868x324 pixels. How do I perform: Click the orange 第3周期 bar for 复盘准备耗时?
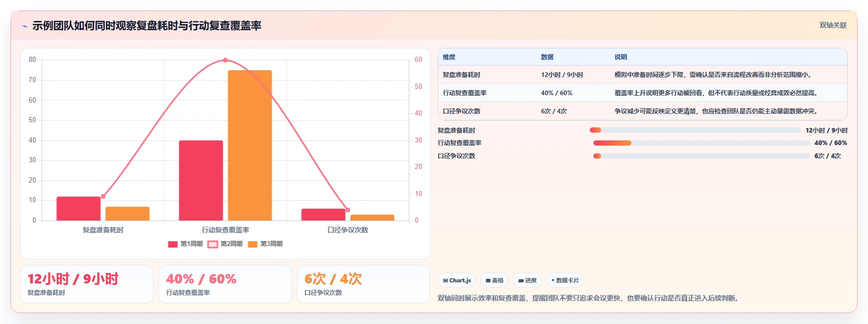[127, 214]
